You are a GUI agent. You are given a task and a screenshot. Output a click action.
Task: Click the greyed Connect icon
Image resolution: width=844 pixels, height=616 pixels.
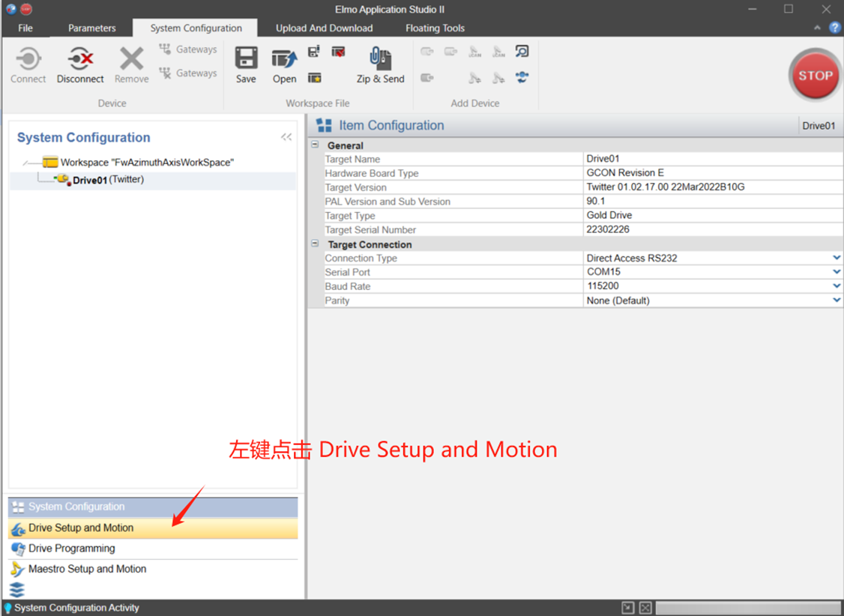pyautogui.click(x=28, y=58)
